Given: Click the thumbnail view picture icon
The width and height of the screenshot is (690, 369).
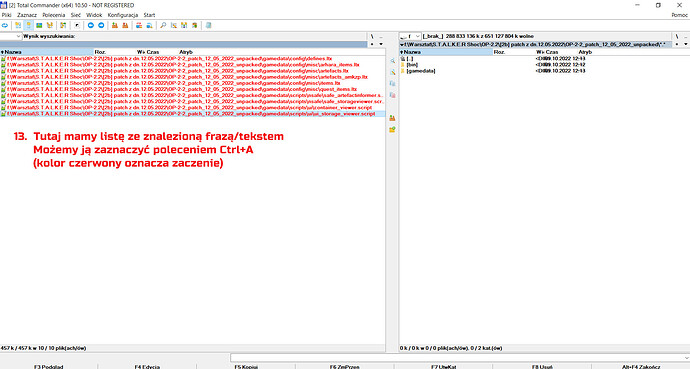Looking at the screenshot, I should coord(39,26).
